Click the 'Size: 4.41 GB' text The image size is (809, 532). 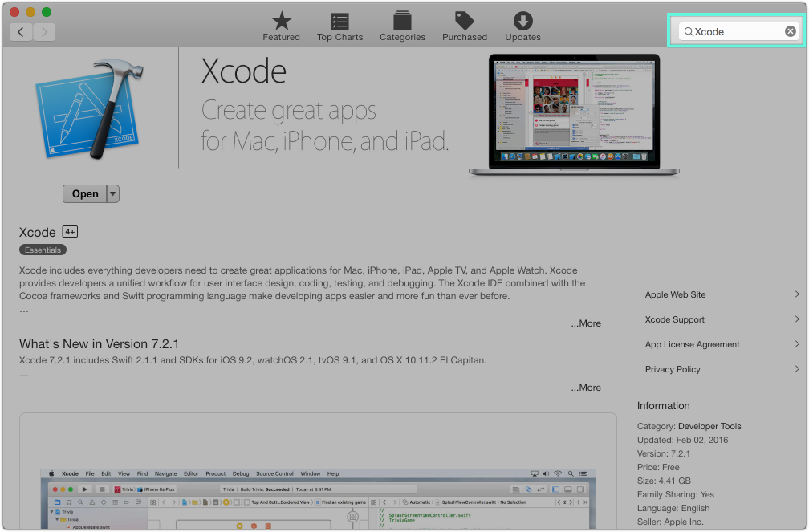pos(664,481)
